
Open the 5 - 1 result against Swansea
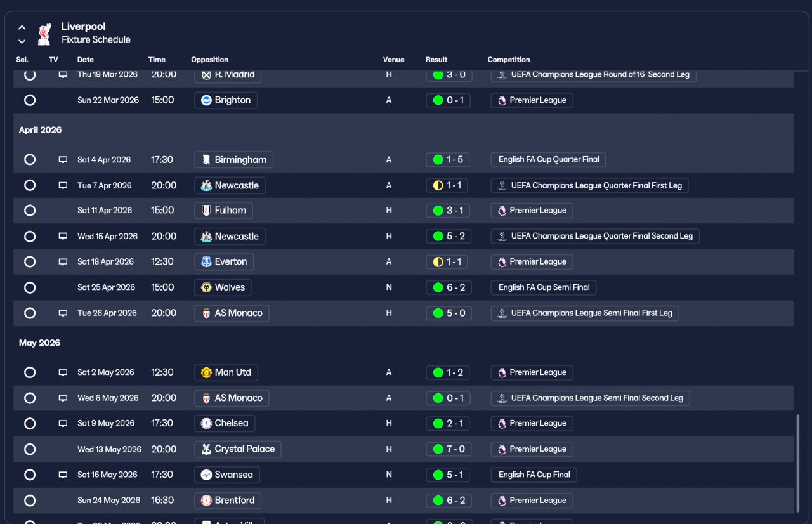[448, 475]
